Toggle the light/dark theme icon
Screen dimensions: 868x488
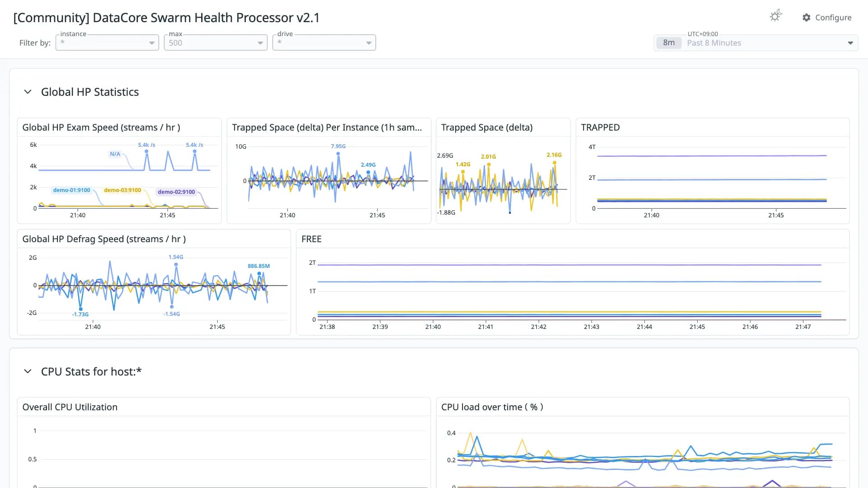coord(776,16)
